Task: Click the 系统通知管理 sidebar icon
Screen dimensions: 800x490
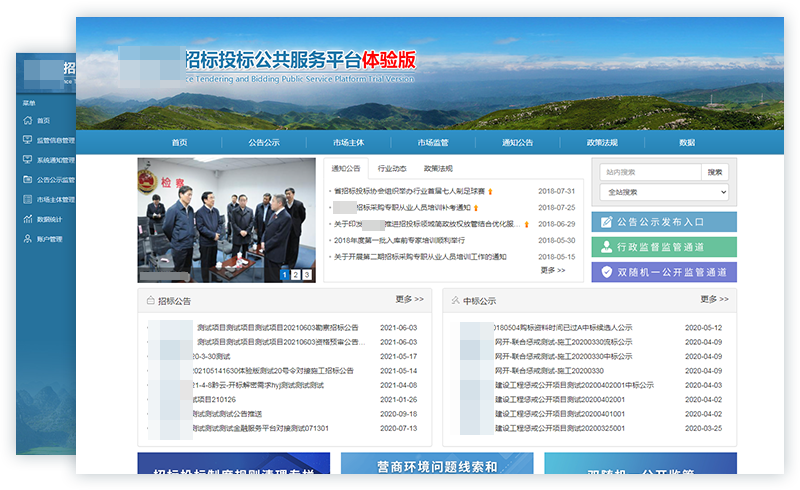Action: [x=26, y=160]
